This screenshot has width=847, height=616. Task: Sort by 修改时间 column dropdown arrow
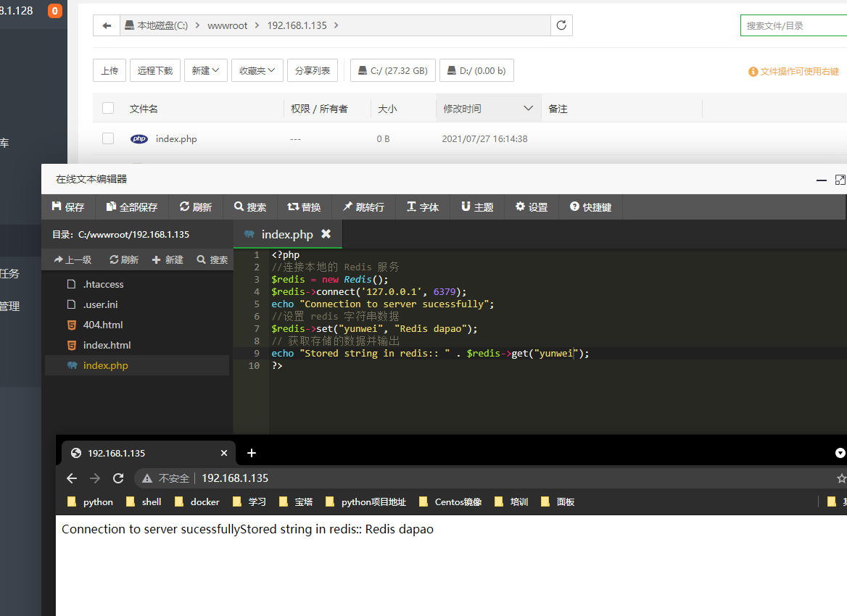pyautogui.click(x=529, y=108)
